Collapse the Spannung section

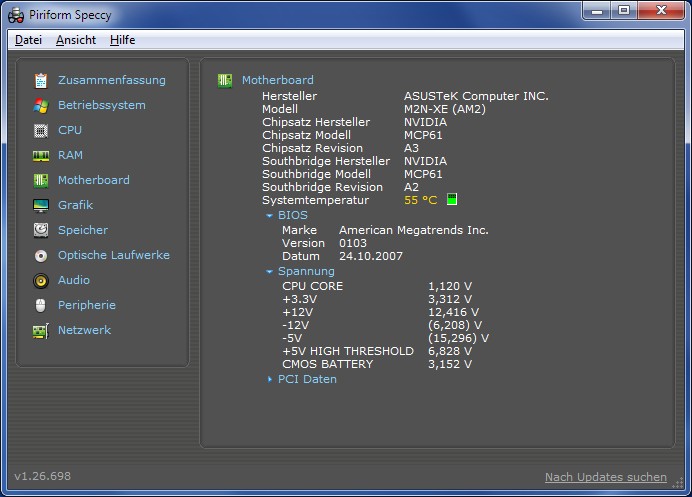coord(269,271)
